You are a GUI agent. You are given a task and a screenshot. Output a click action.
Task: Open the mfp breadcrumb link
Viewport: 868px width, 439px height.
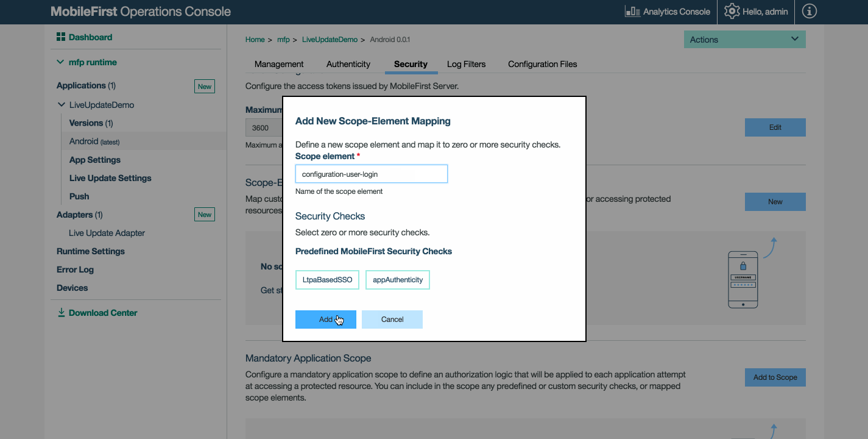pyautogui.click(x=283, y=40)
